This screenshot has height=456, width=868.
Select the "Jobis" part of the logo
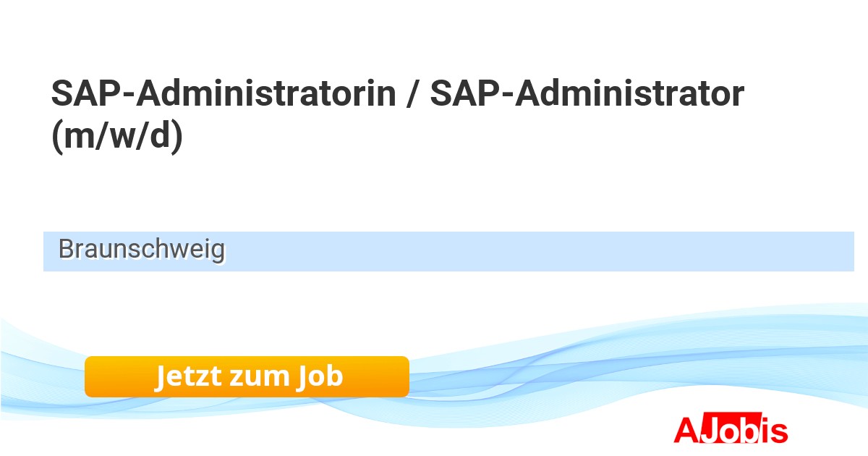click(x=745, y=430)
